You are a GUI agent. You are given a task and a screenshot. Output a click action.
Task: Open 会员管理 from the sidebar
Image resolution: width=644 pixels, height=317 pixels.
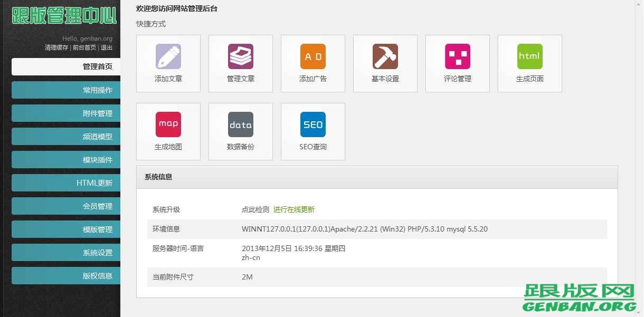[65, 206]
